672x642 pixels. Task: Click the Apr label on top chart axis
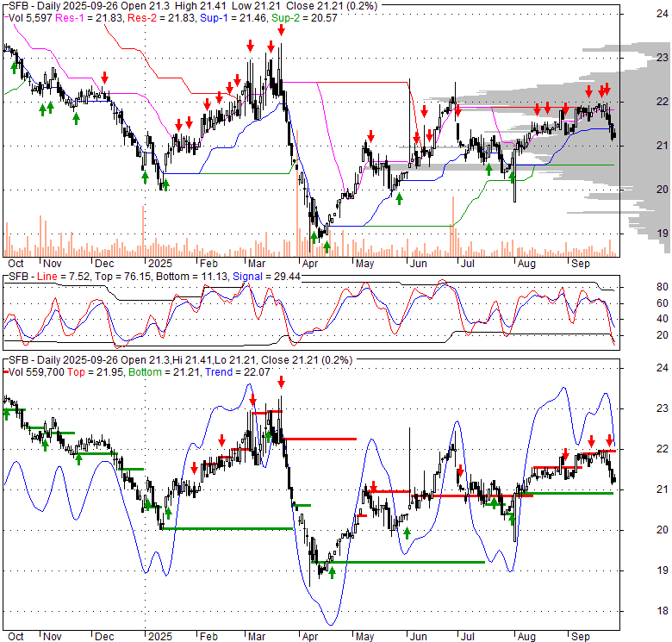tap(309, 264)
